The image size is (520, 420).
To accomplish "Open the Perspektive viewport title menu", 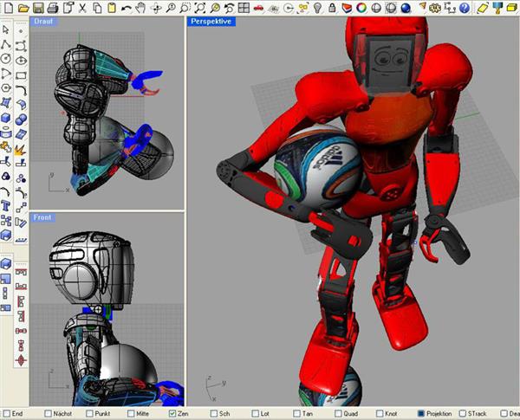I will tap(211, 21).
